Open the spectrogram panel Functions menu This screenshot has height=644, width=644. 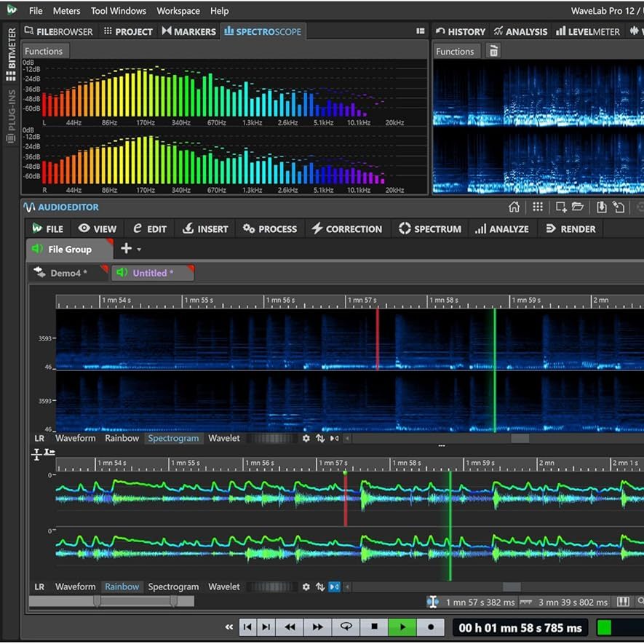tap(455, 51)
